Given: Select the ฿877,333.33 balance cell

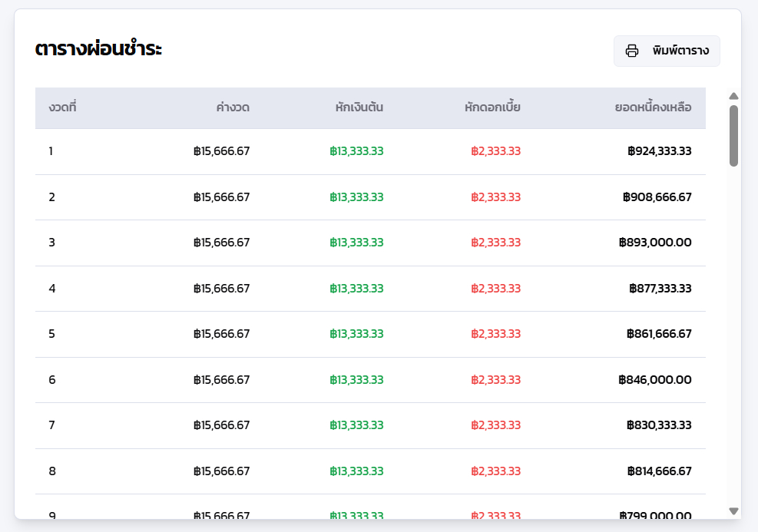Looking at the screenshot, I should (x=659, y=289).
